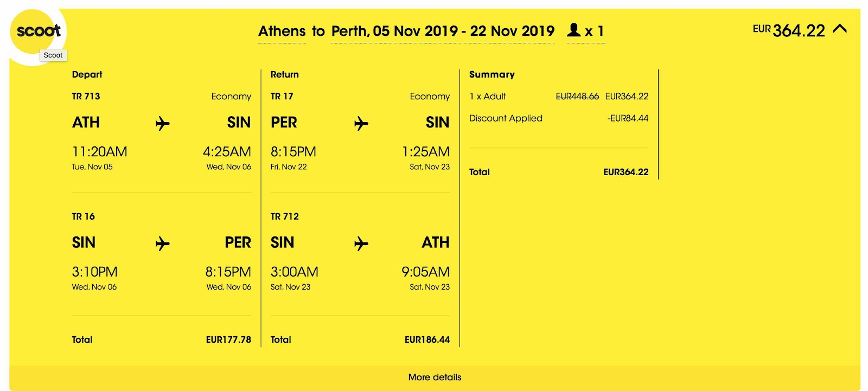Image resolution: width=868 pixels, height=391 pixels.
Task: Select the TR 17 return flight number
Action: [x=282, y=97]
